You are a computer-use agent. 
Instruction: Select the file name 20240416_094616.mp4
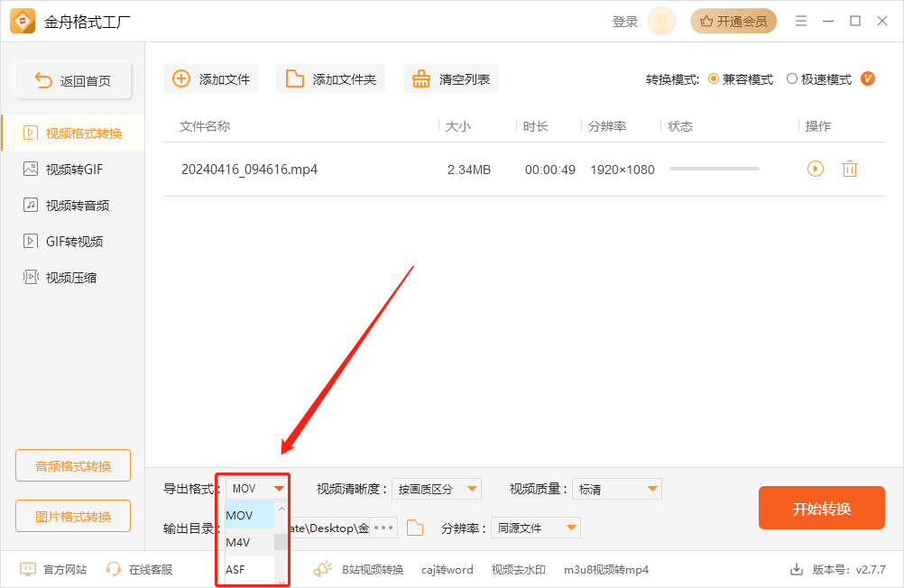click(249, 170)
